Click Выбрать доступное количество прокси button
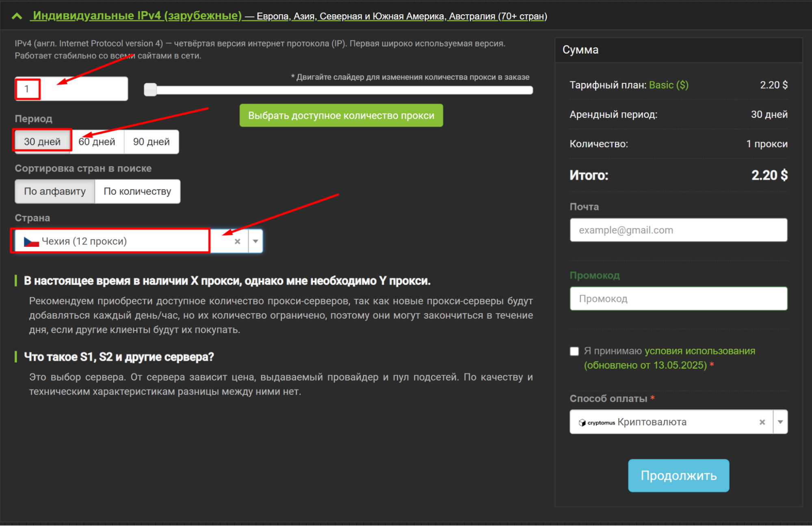 [x=341, y=116]
